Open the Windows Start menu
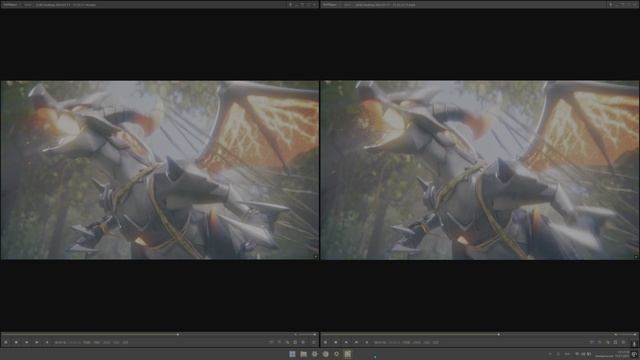The height and width of the screenshot is (360, 640). point(292,354)
